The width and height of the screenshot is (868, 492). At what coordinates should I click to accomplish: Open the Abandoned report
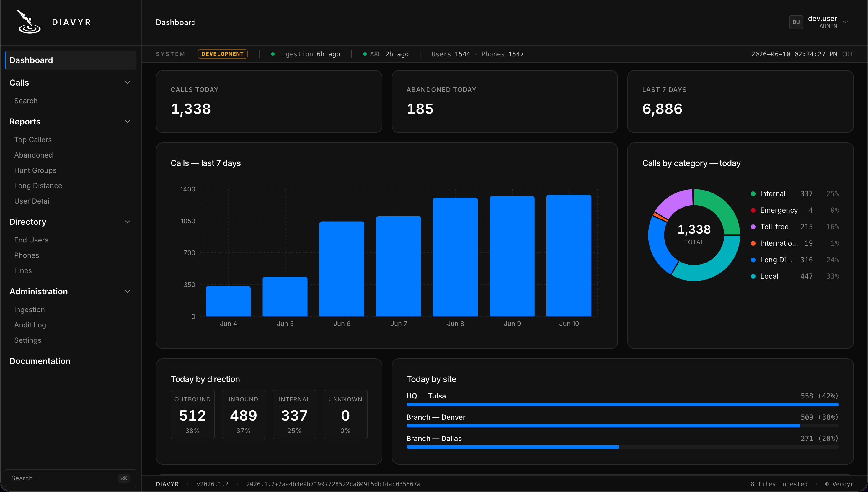[x=33, y=155]
